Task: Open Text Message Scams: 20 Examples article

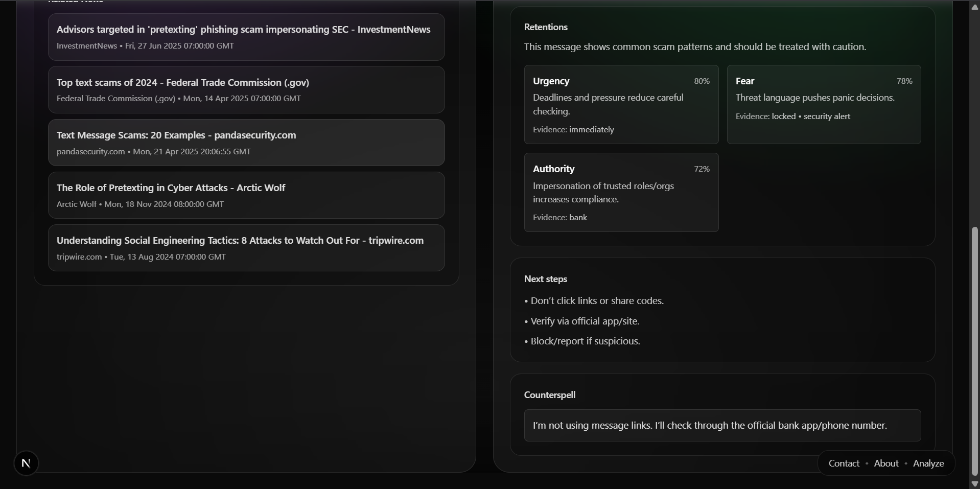Action: coord(176,135)
